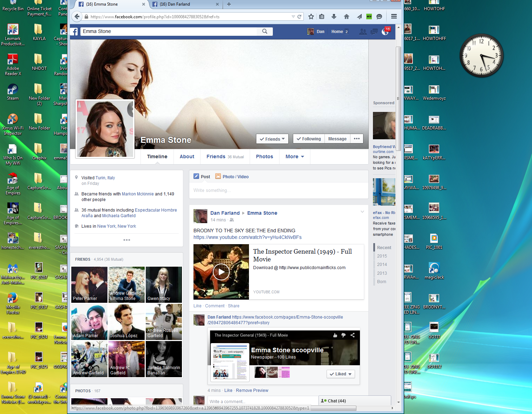This screenshot has width=532, height=414.
Task: Click New York, New York link
Action: 117,226
